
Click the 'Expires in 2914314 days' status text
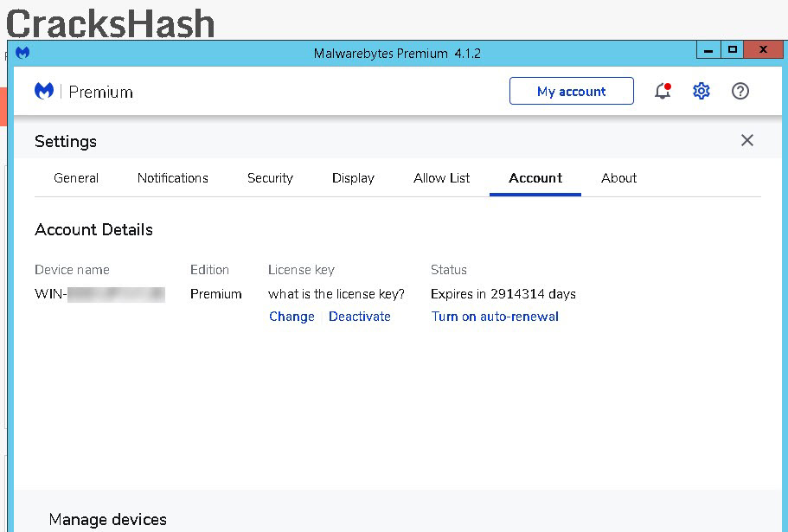503,294
